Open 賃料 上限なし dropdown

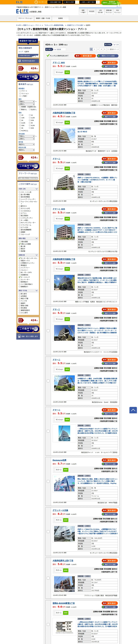27,104
